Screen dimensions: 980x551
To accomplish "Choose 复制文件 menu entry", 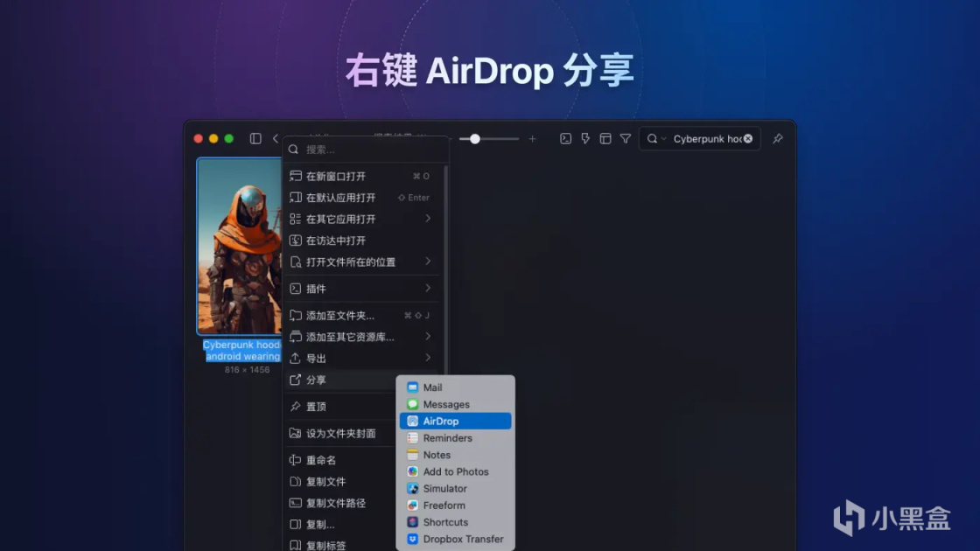I will point(340,482).
